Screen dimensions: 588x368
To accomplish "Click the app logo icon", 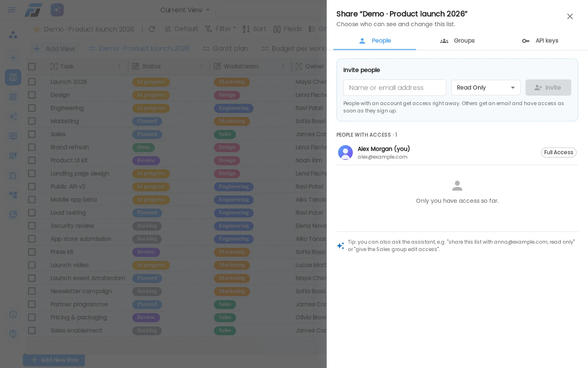I will click(33, 10).
